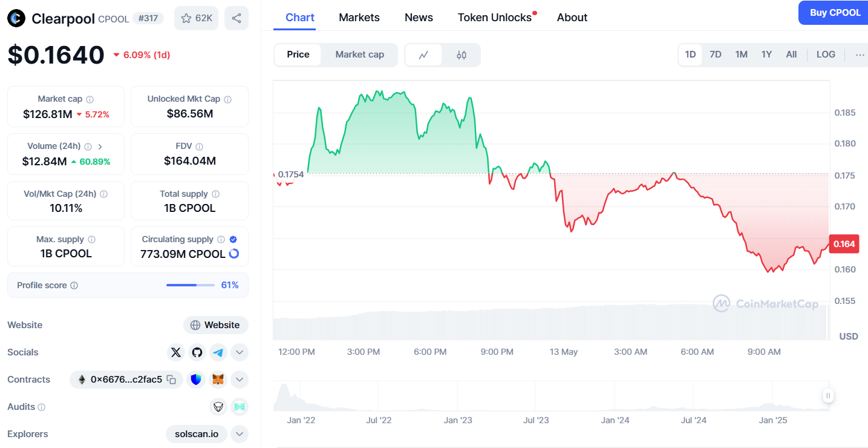This screenshot has height=448, width=868.
Task: Open the Telegram social link
Action: coord(218,352)
